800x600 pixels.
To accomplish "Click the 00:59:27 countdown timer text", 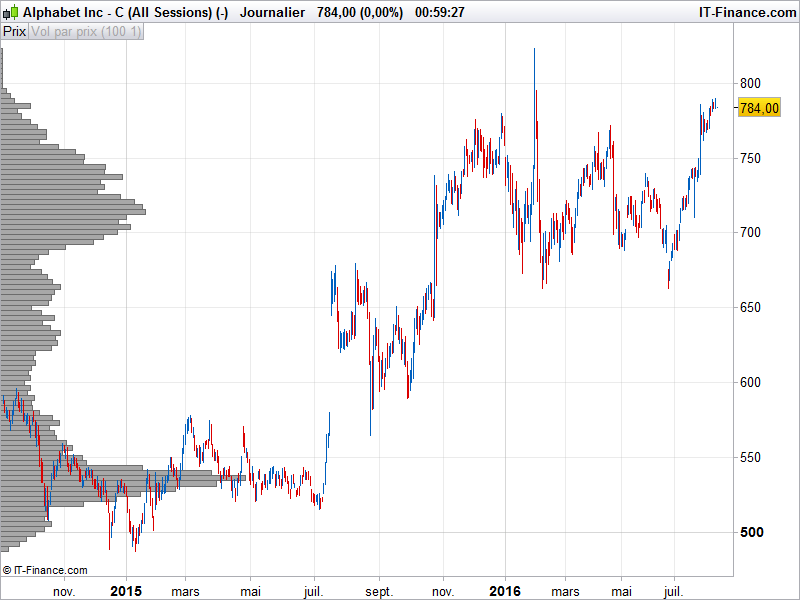I will coord(440,12).
